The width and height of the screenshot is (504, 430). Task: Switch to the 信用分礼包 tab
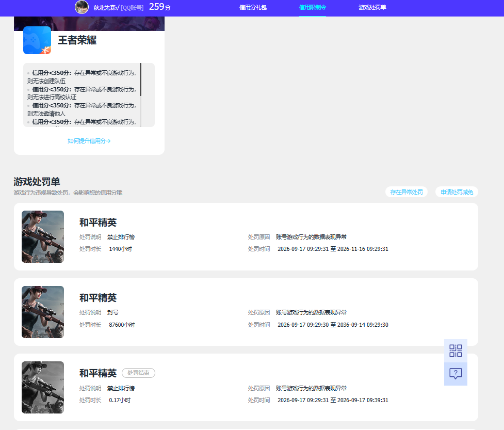coord(253,7)
